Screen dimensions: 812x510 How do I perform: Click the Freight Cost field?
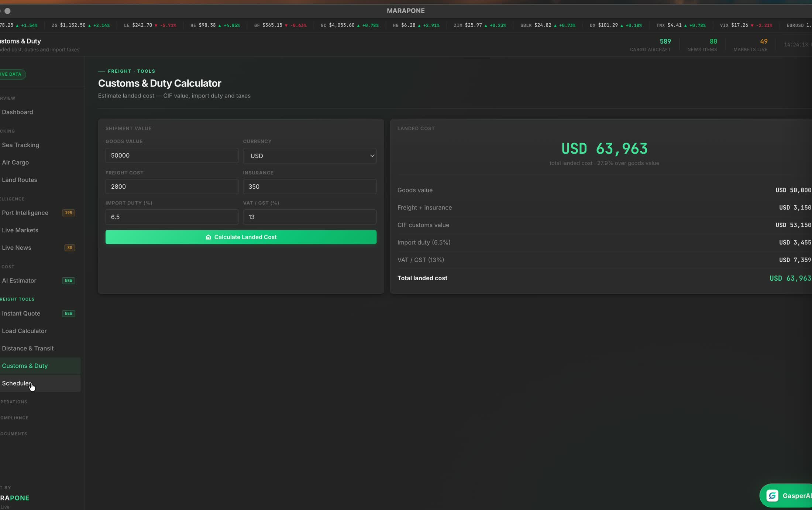coord(172,186)
